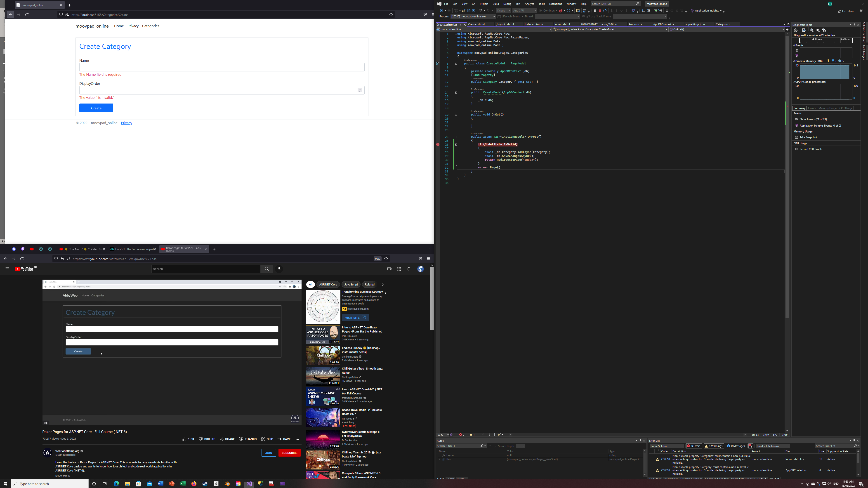Click YouTube apps grid icon
The image size is (868, 488).
click(399, 269)
